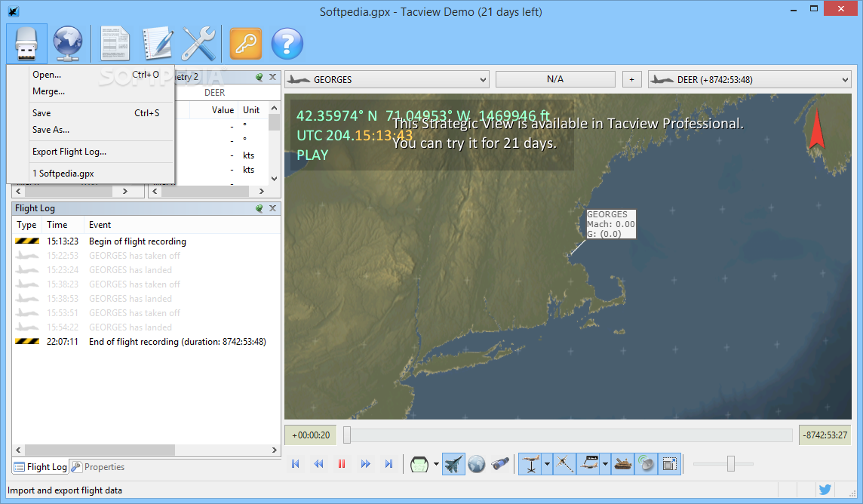
Task: Click the orange key license icon
Action: (x=245, y=44)
